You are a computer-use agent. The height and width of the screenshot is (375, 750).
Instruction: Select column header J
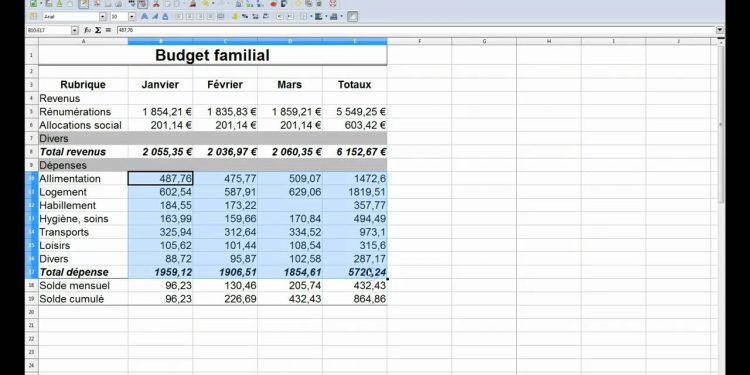pos(678,41)
